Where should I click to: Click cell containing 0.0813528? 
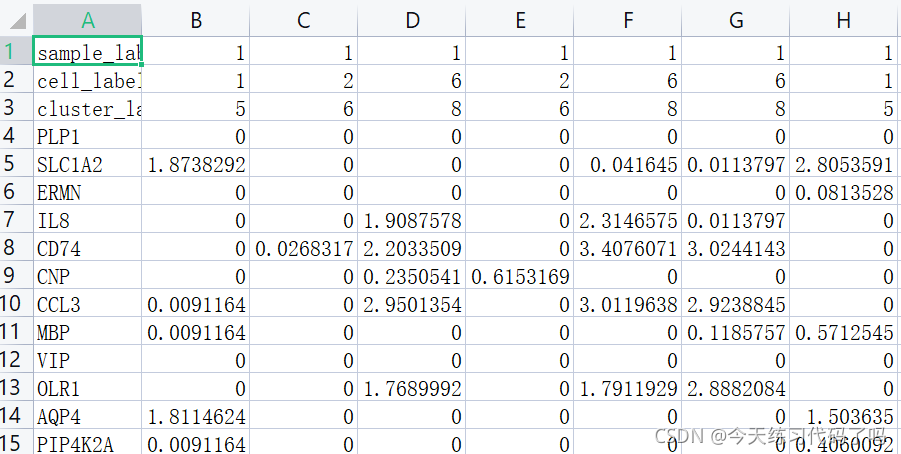tap(845, 191)
